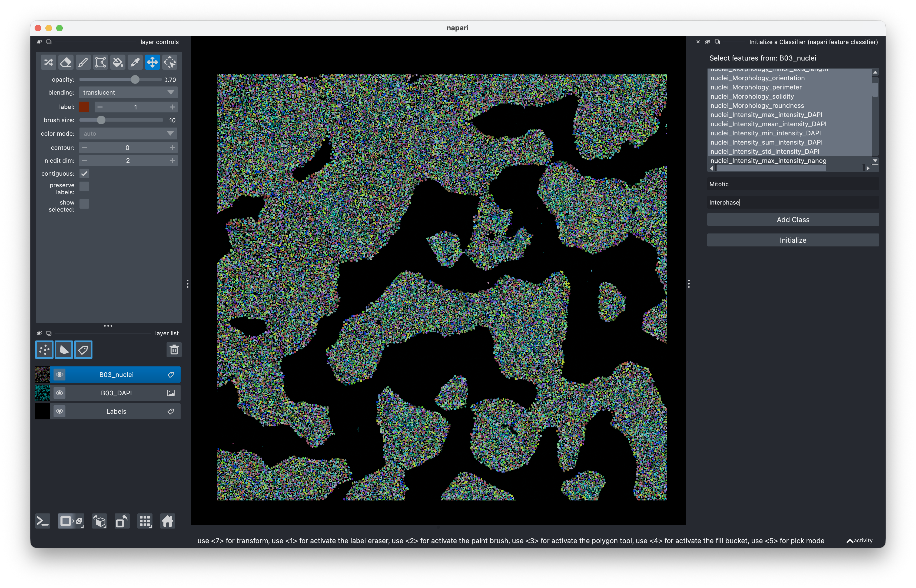Uncheck the contiguous checkbox

[x=84, y=173]
